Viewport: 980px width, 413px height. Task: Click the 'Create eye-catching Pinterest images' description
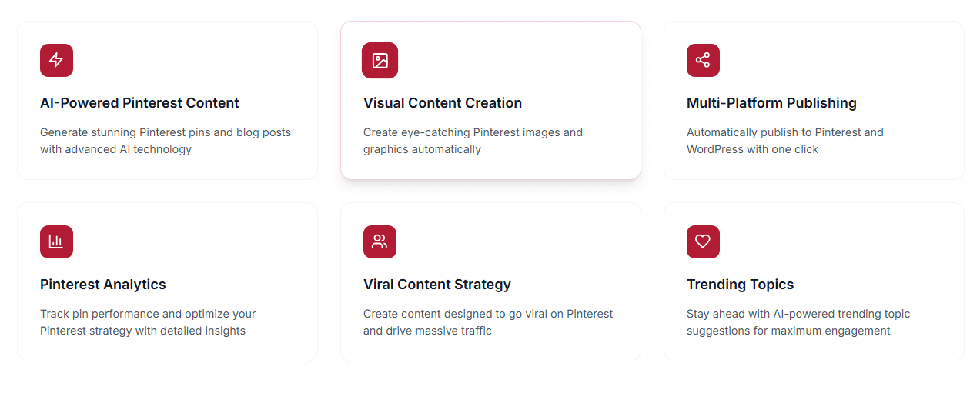pyautogui.click(x=473, y=141)
